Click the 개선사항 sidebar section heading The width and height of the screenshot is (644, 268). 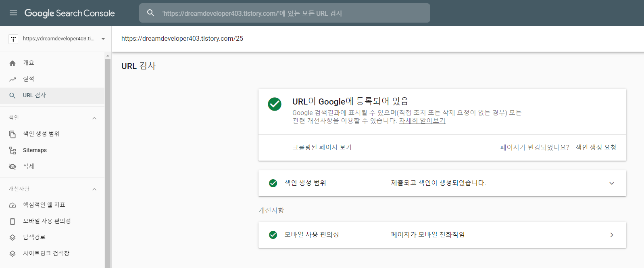pyautogui.click(x=19, y=189)
